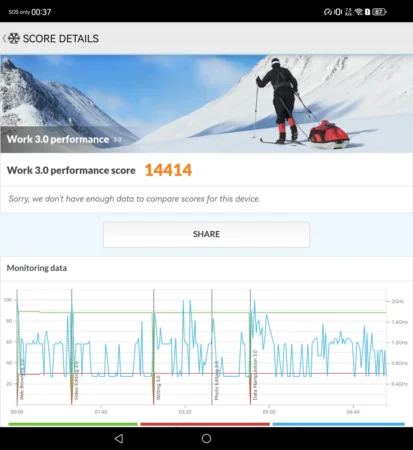Tap the skier hero banner image
The height and width of the screenshot is (450, 413).
pos(206,104)
